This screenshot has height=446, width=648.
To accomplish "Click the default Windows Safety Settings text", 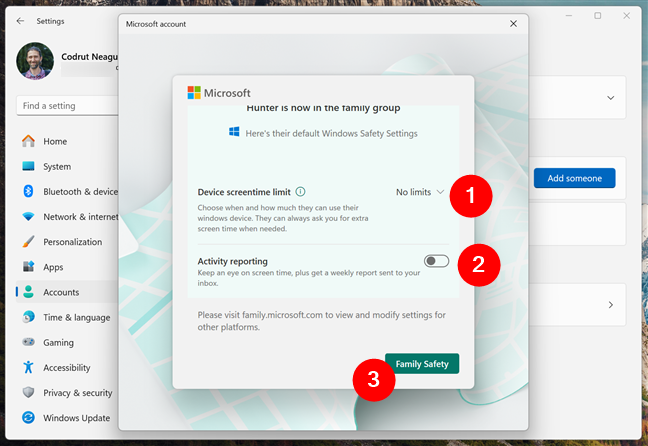I will pyautogui.click(x=331, y=133).
